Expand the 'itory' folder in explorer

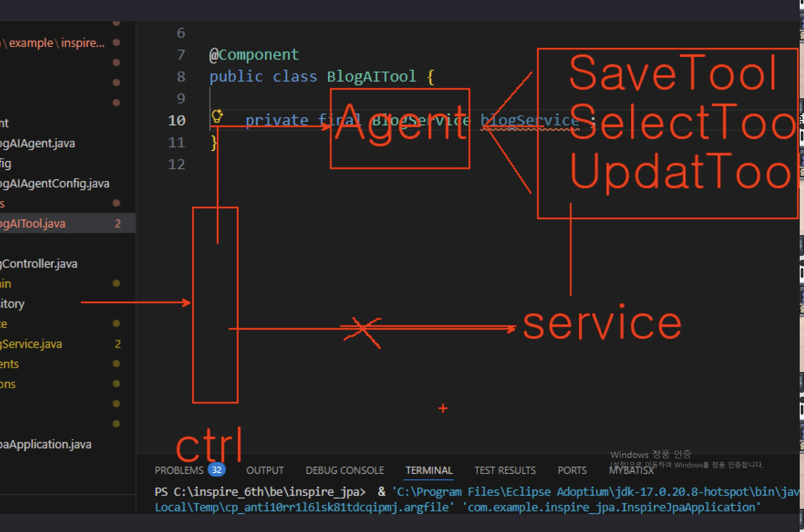[12, 304]
